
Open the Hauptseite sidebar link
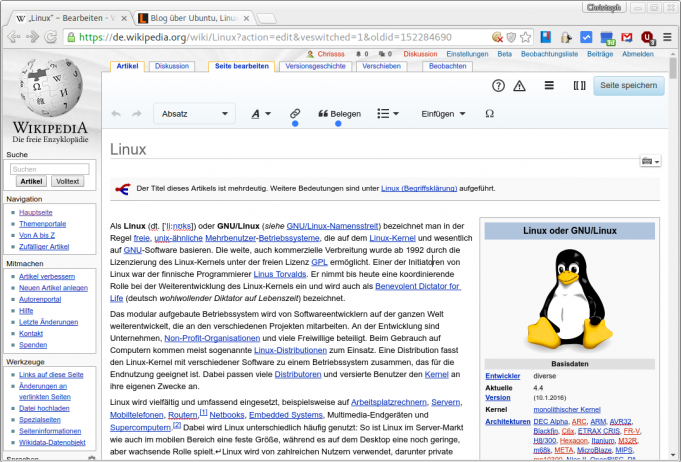36,212
